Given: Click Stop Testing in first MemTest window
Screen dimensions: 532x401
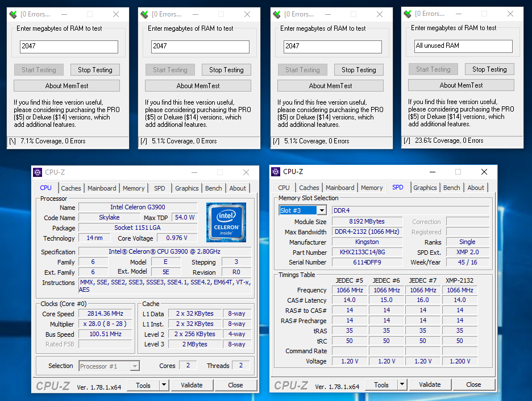Looking at the screenshot, I should coord(95,69).
